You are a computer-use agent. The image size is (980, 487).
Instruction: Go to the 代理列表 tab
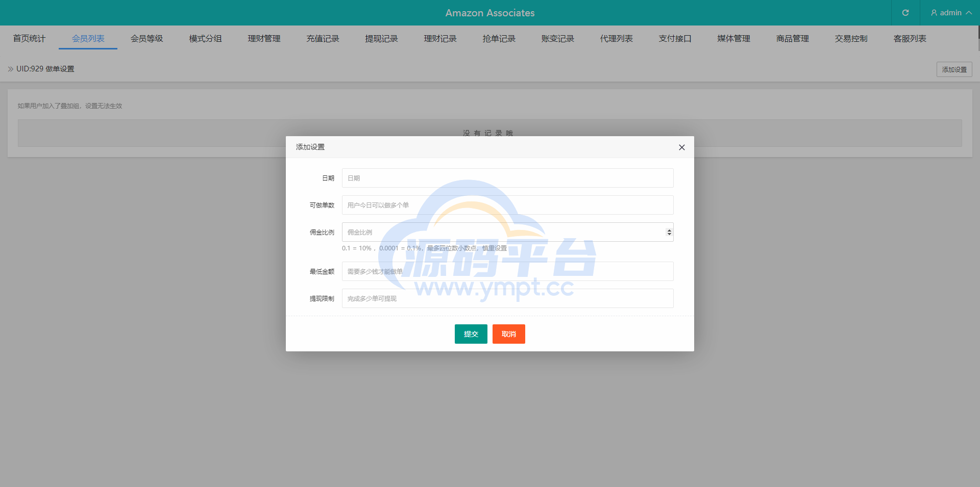(616, 38)
